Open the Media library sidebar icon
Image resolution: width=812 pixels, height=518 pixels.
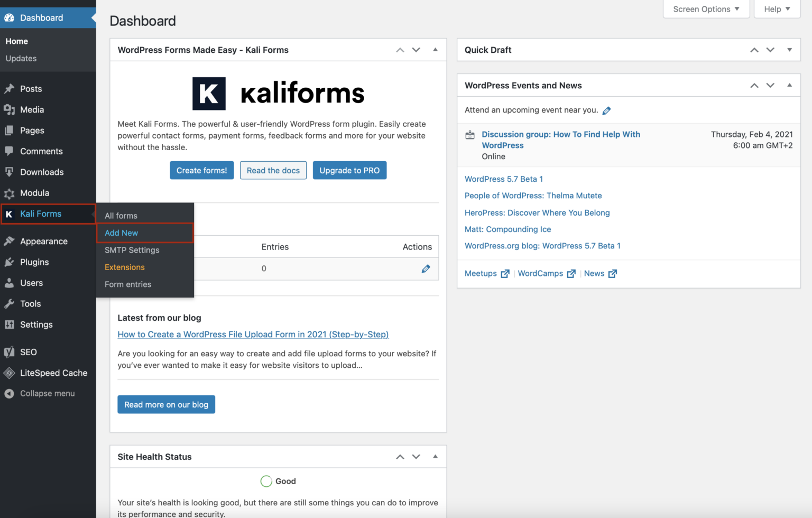[9, 110]
